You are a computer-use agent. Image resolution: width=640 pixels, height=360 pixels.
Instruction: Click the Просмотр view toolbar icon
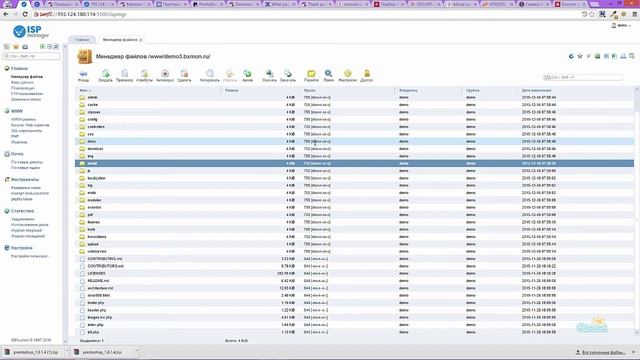124,75
